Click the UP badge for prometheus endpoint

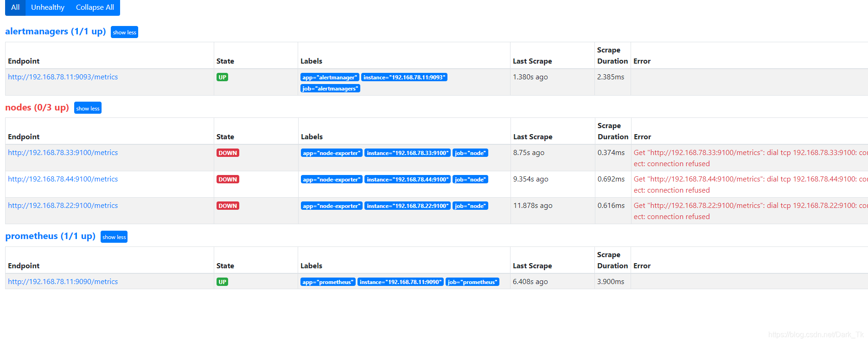pyautogui.click(x=222, y=282)
